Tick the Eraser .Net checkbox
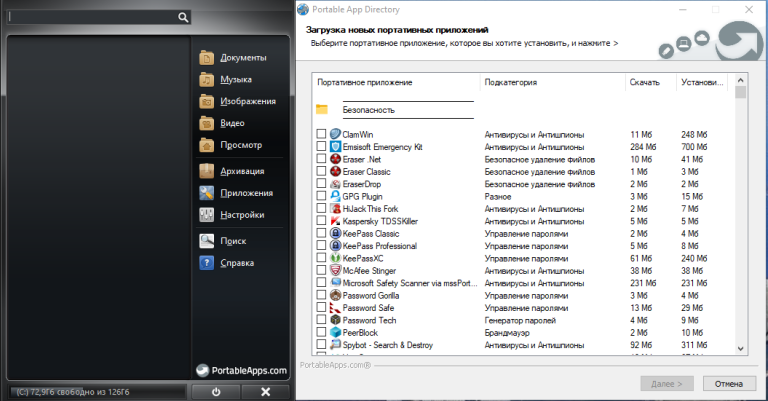Viewport: 768px width, 401px height. 321,159
